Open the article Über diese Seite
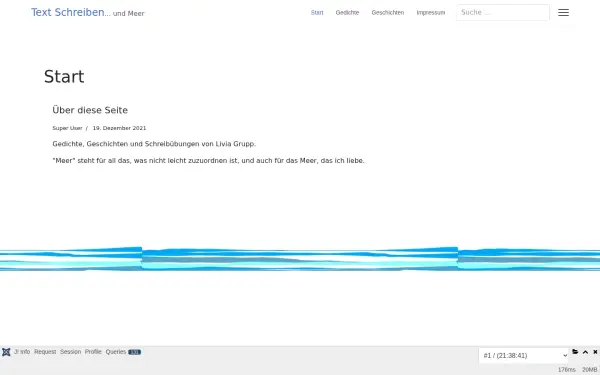The height and width of the screenshot is (375, 600). [x=90, y=110]
